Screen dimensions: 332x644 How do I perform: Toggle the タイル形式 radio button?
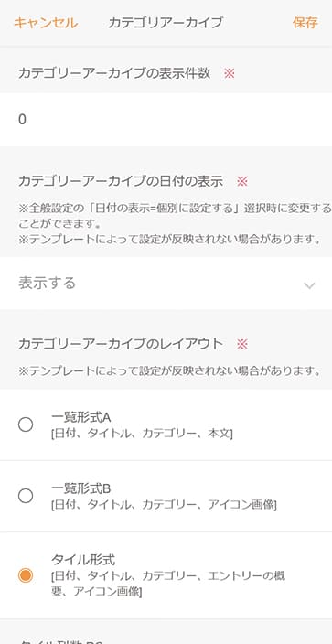26,575
